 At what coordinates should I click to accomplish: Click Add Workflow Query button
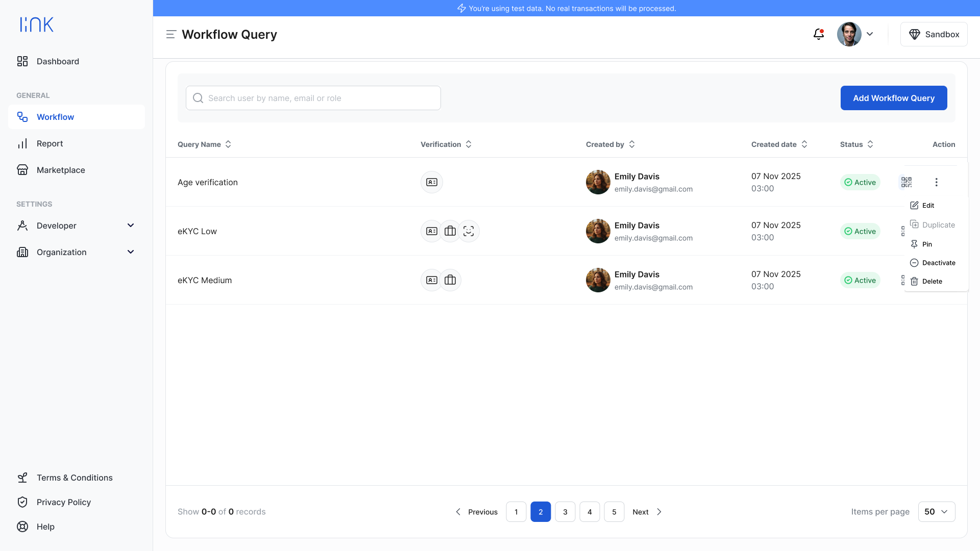[893, 98]
